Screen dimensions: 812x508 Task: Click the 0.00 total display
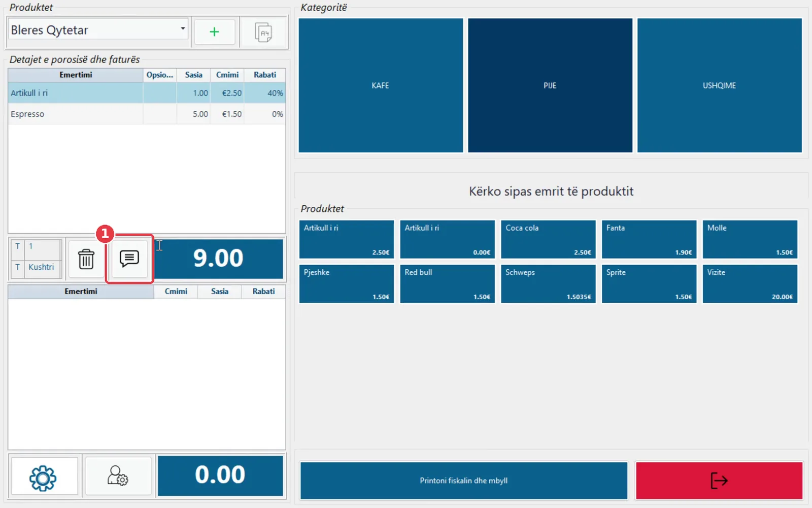(x=220, y=475)
